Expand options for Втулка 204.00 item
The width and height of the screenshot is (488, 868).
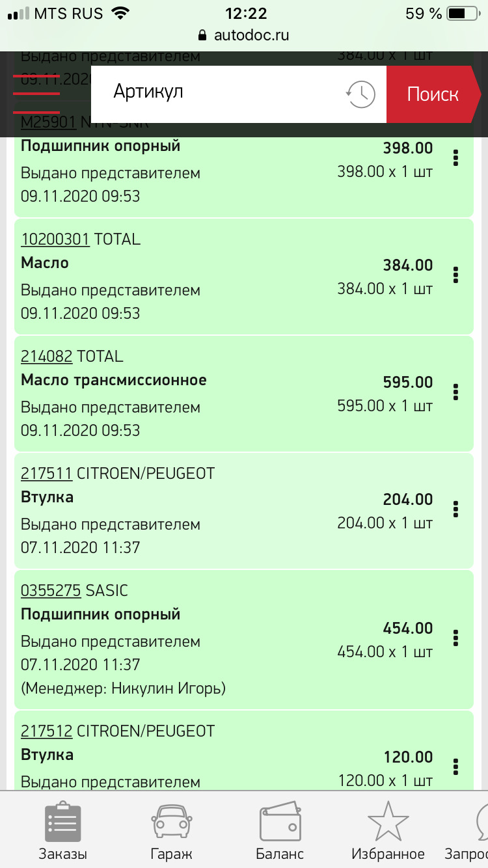pos(455,509)
